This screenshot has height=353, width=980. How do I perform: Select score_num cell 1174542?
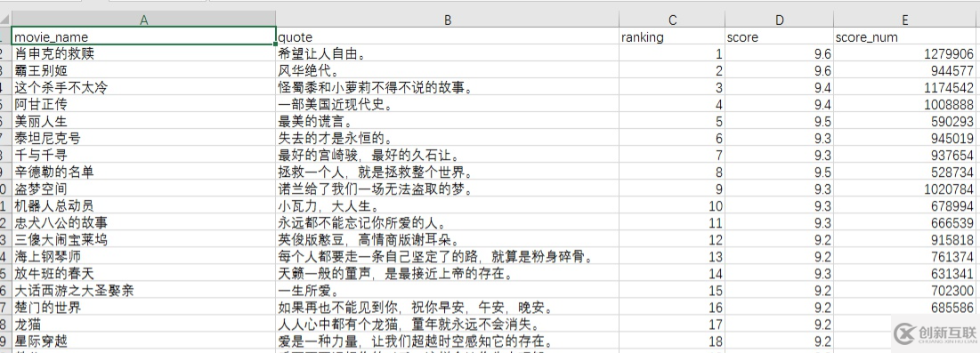(x=905, y=88)
